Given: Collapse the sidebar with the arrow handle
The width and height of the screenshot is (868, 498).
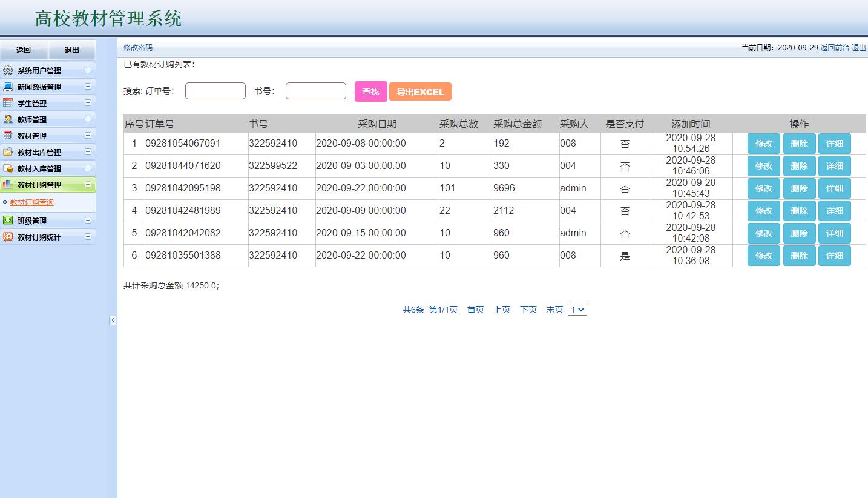Looking at the screenshot, I should pyautogui.click(x=113, y=320).
